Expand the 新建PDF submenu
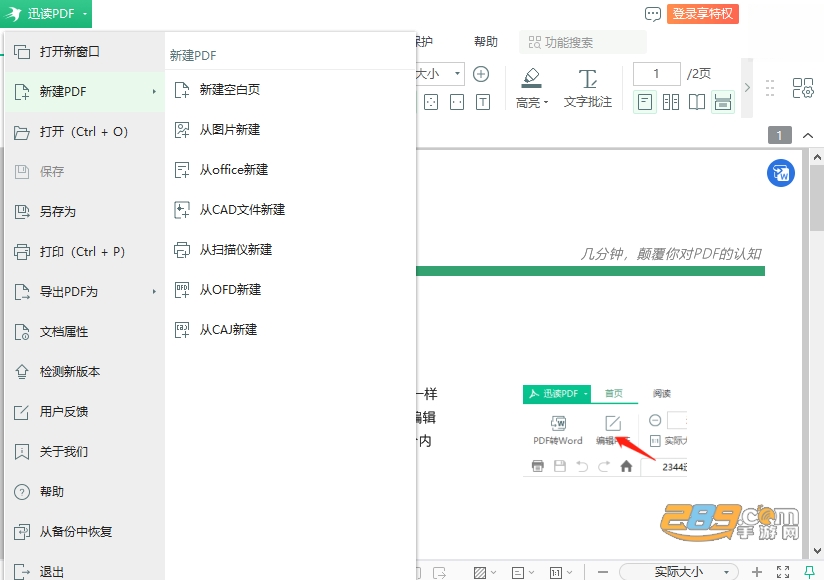The width and height of the screenshot is (824, 580). coord(84,91)
